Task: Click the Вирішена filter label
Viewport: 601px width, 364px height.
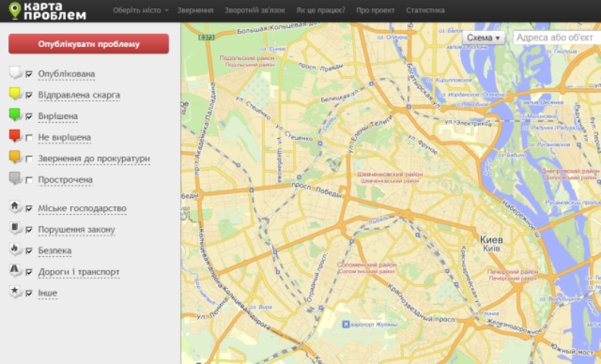Action: (58, 116)
